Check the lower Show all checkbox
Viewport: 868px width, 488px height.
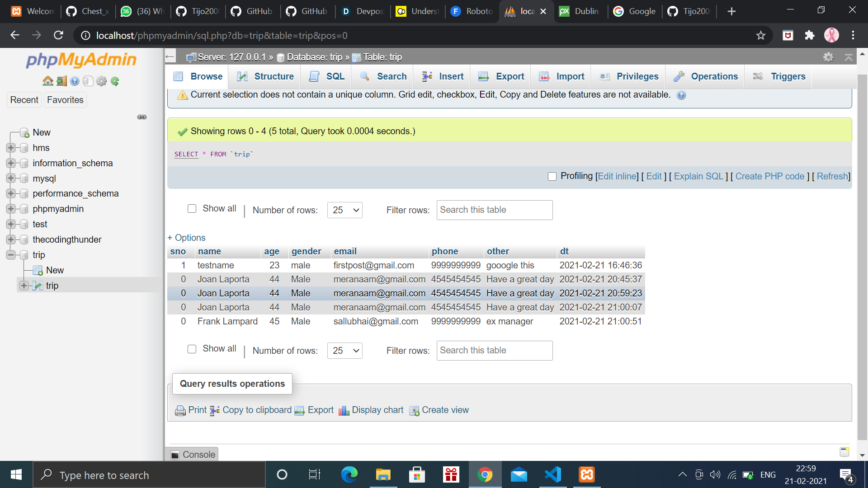pyautogui.click(x=192, y=349)
